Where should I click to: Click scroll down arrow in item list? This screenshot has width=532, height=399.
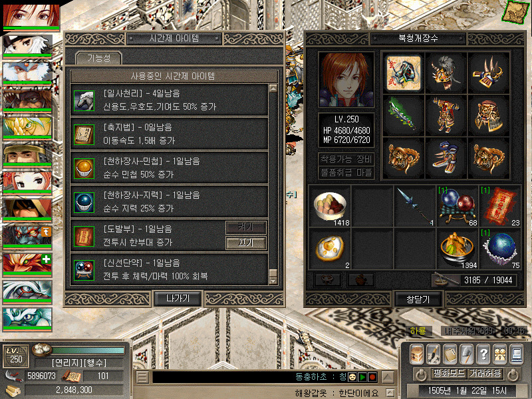273,281
